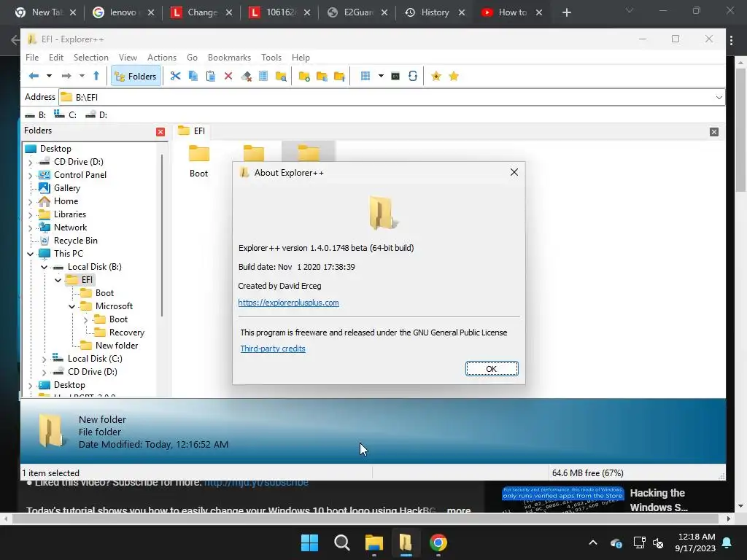Switch to drive D: in the drives bar
The image size is (747, 560).
96,114
